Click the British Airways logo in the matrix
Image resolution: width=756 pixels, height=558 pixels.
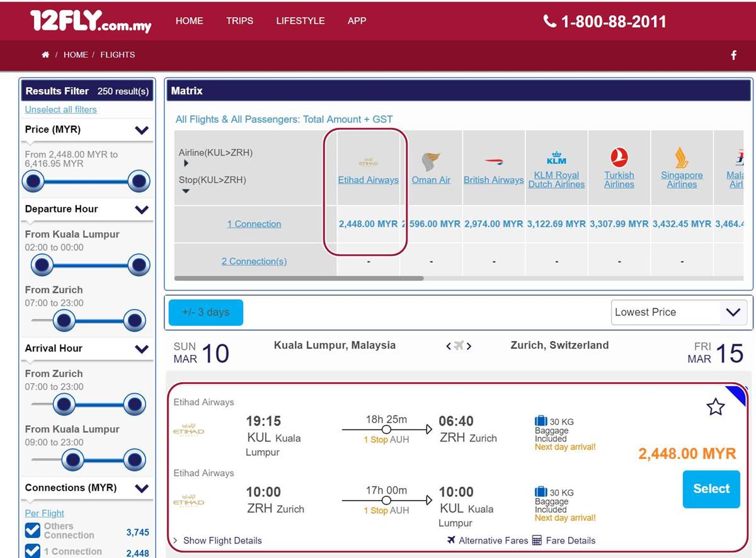tap(493, 162)
